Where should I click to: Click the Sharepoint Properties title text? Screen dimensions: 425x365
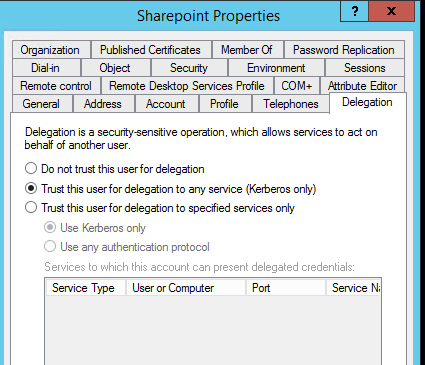(209, 16)
